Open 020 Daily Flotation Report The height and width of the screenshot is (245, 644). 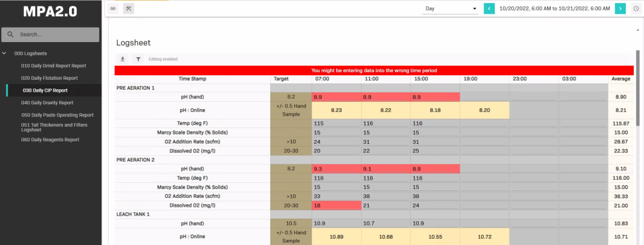[49, 78]
